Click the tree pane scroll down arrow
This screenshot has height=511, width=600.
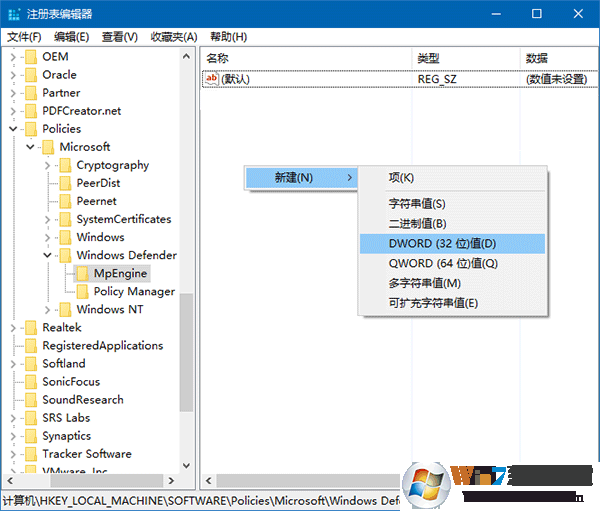pos(186,465)
